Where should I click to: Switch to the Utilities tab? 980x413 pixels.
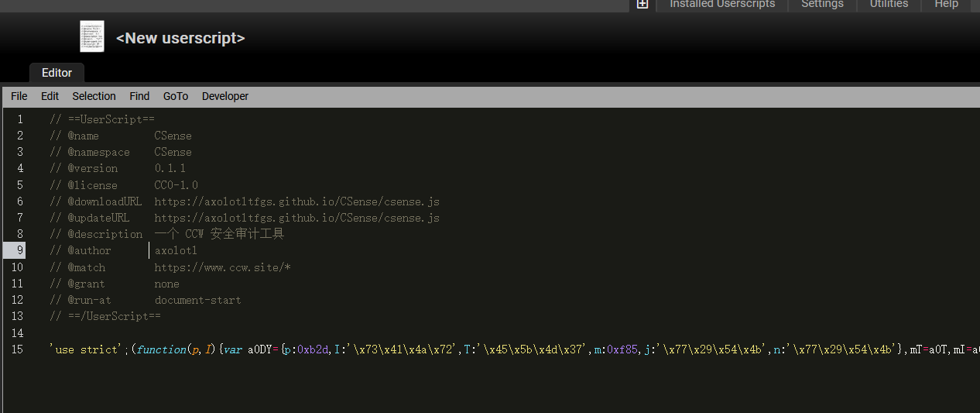tap(889, 5)
